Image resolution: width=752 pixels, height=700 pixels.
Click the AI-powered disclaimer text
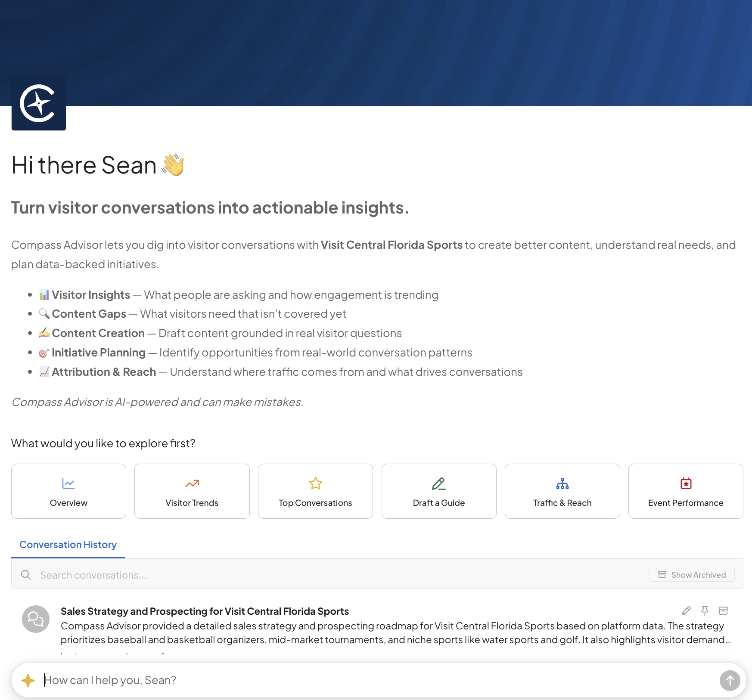click(x=157, y=402)
